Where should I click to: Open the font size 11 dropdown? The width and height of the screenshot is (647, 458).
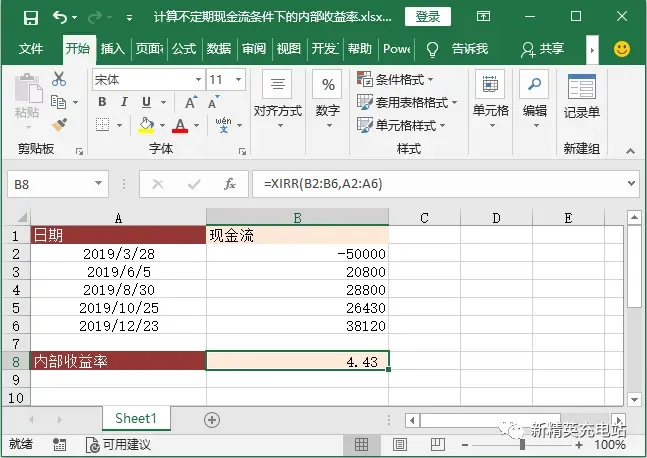tap(238, 79)
